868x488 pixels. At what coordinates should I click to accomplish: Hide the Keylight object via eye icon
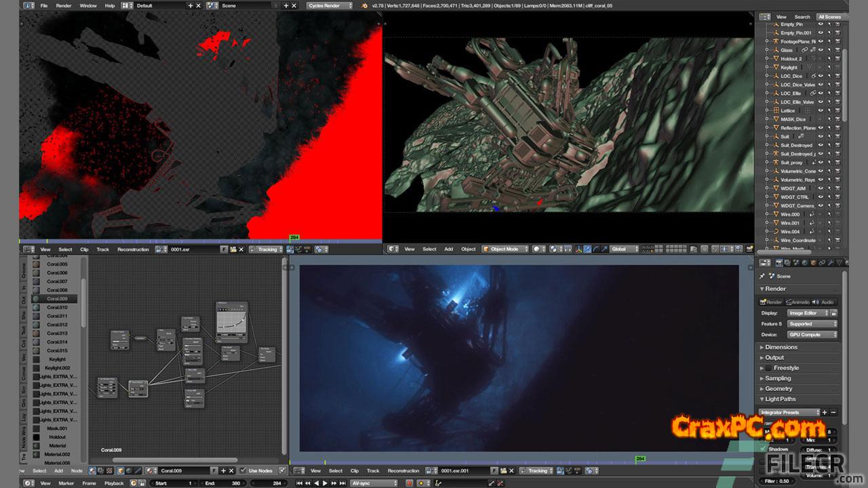[x=821, y=68]
